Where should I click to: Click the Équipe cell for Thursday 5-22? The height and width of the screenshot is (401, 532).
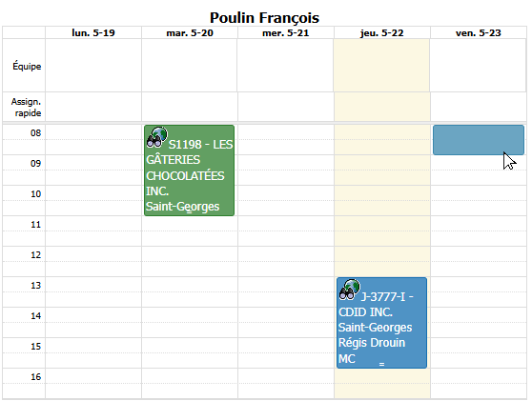[382, 66]
